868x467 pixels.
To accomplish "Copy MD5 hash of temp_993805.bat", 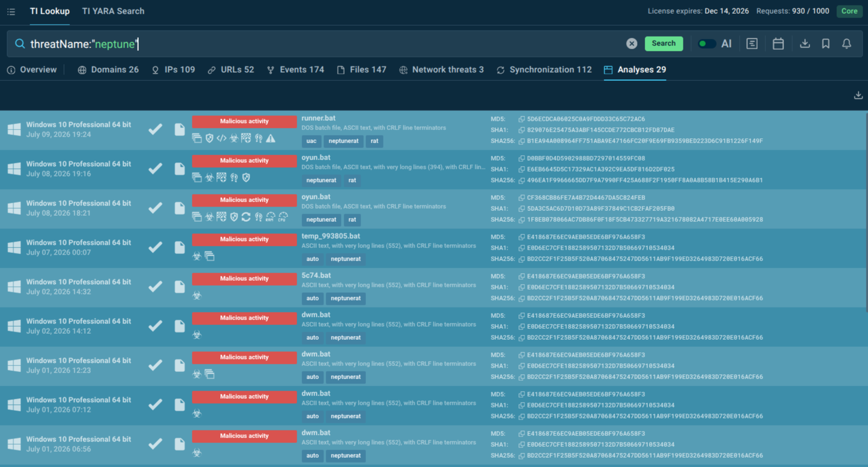I will point(522,237).
